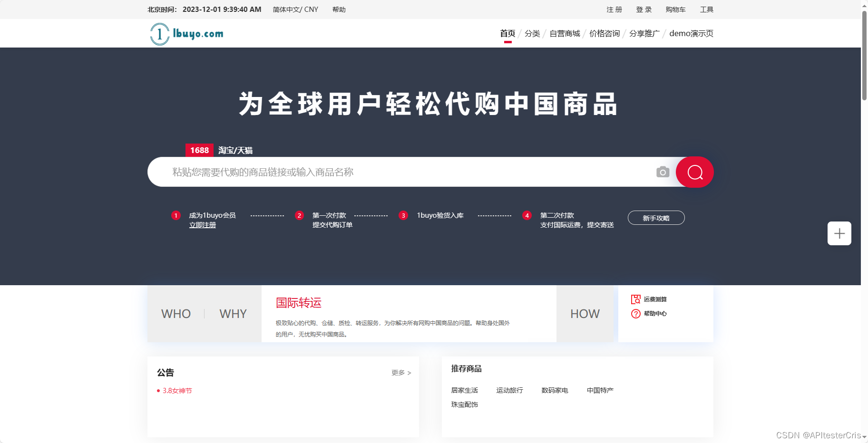Click the 注 册 link in top bar
This screenshot has width=868, height=443.
coord(614,10)
